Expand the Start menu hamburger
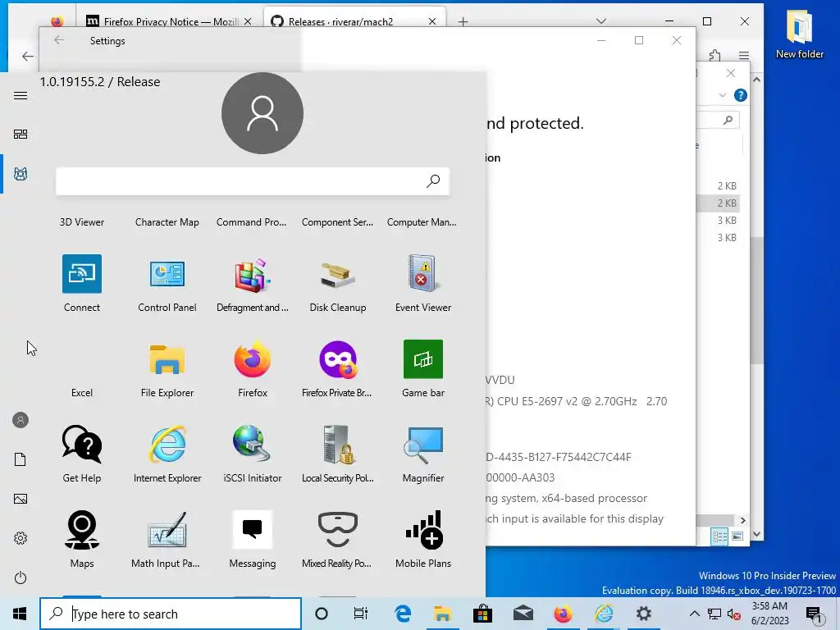Image resolution: width=840 pixels, height=630 pixels. (21, 95)
